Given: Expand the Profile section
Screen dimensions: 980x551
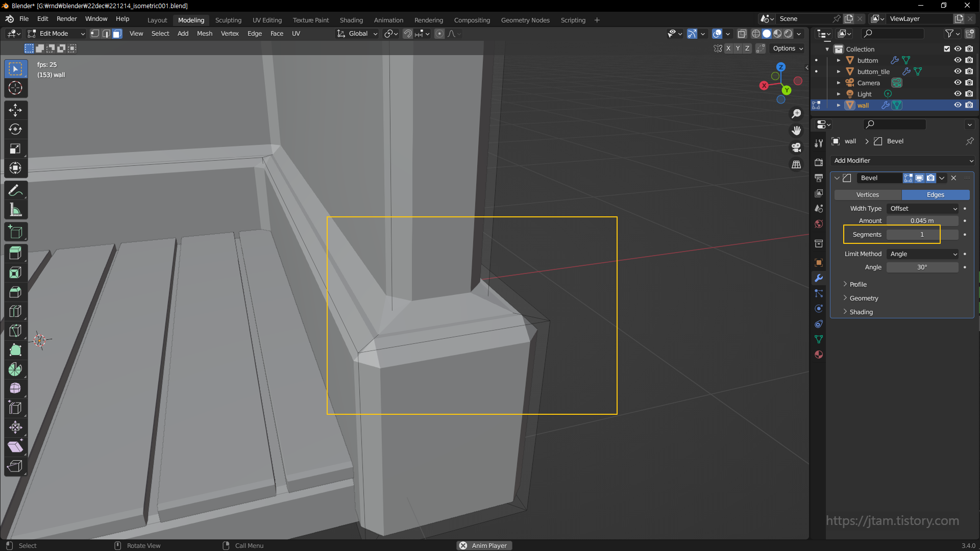Looking at the screenshot, I should (857, 284).
